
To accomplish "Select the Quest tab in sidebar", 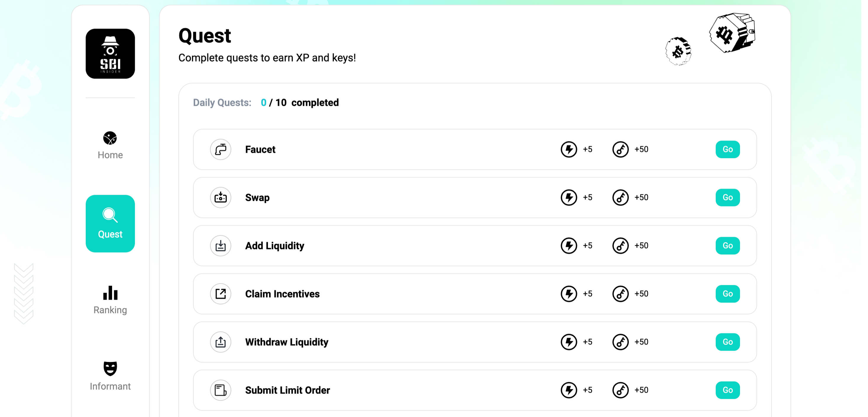I will click(110, 223).
